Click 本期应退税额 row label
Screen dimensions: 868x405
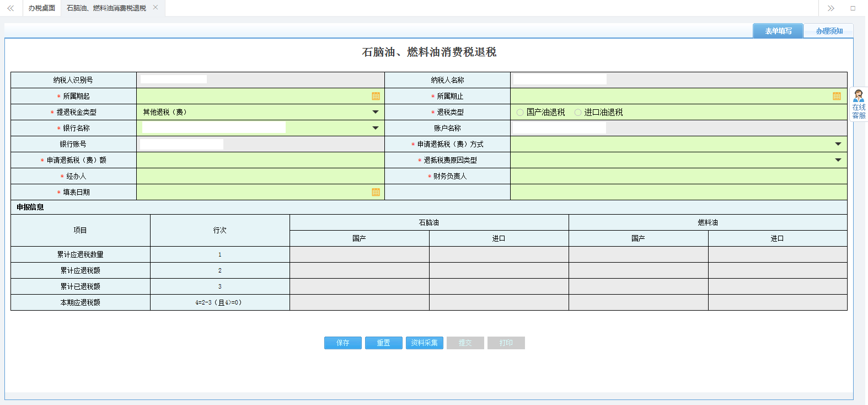click(x=81, y=302)
